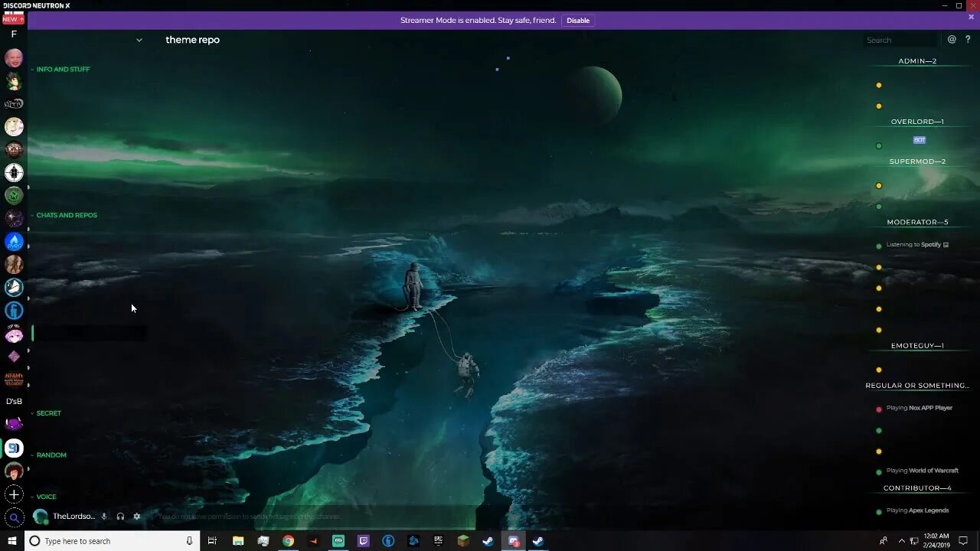Click the SUPERMOD—2 group header
The width and height of the screenshot is (980, 551).
pos(917,162)
